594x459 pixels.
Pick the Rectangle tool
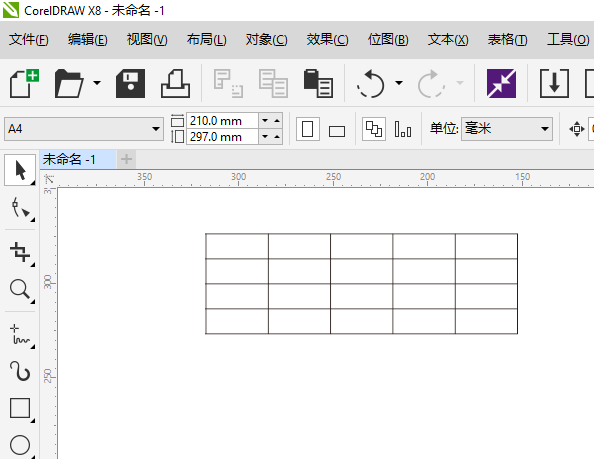(x=20, y=408)
